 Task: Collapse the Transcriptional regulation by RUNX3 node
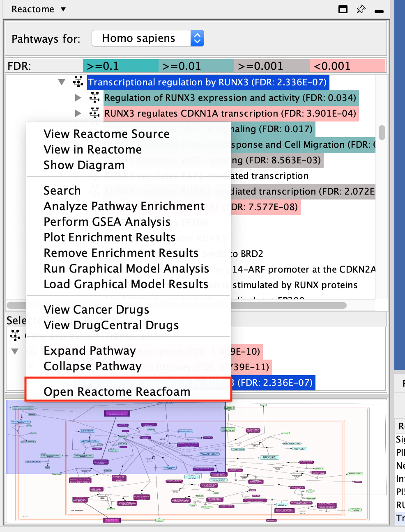coord(62,82)
